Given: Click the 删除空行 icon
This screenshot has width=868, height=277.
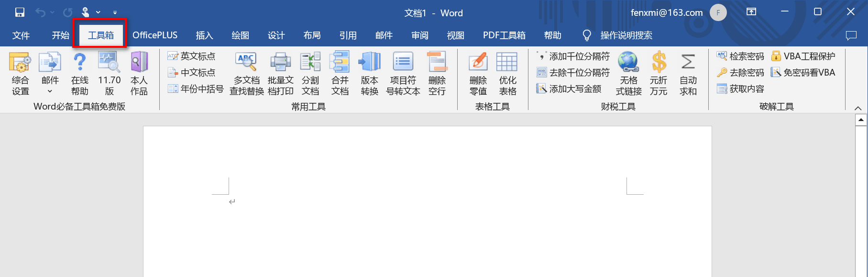Looking at the screenshot, I should [437, 73].
